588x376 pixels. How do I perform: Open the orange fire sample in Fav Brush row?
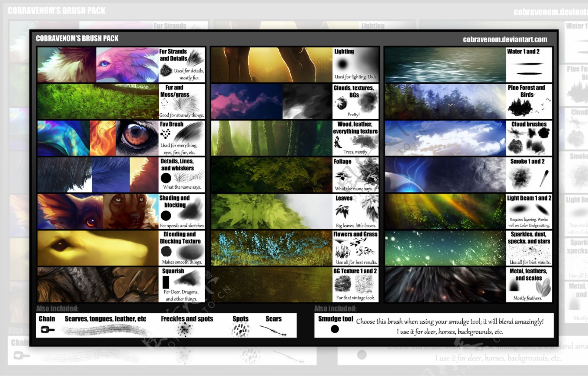(x=103, y=138)
